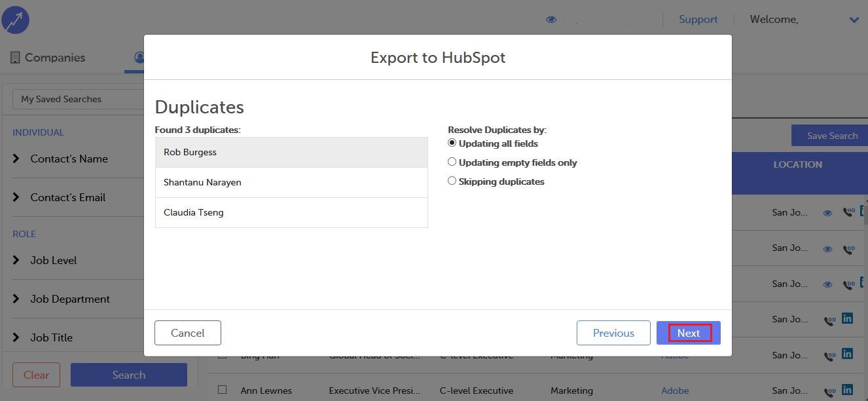Select Rob Burgess in duplicates list

(291, 152)
